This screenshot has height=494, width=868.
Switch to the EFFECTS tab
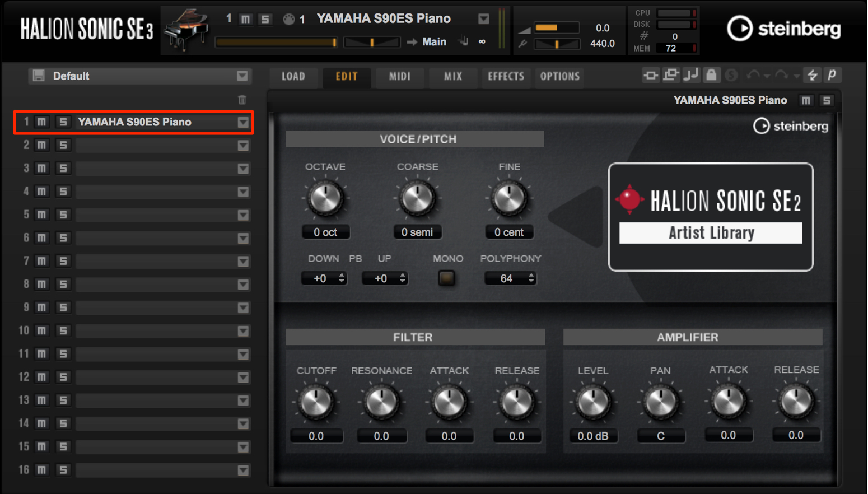click(506, 76)
